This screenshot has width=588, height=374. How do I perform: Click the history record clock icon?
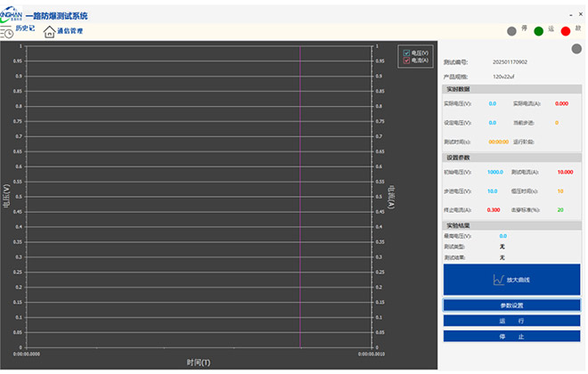click(x=9, y=33)
